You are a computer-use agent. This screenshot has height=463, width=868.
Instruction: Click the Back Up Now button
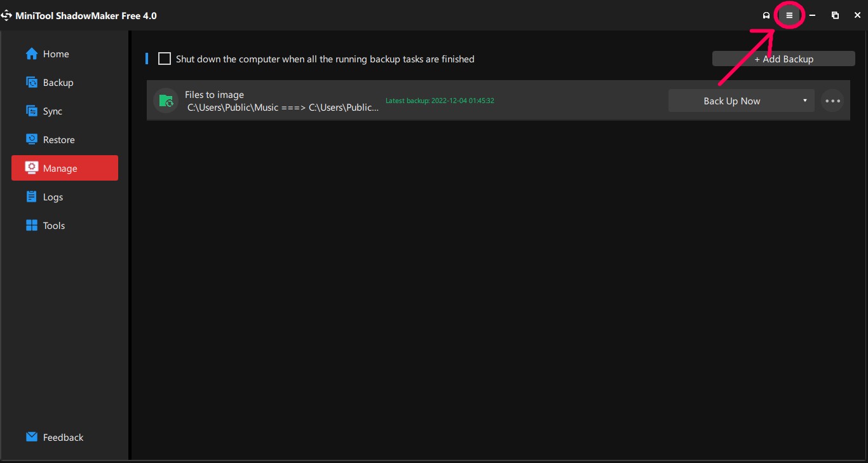click(731, 100)
